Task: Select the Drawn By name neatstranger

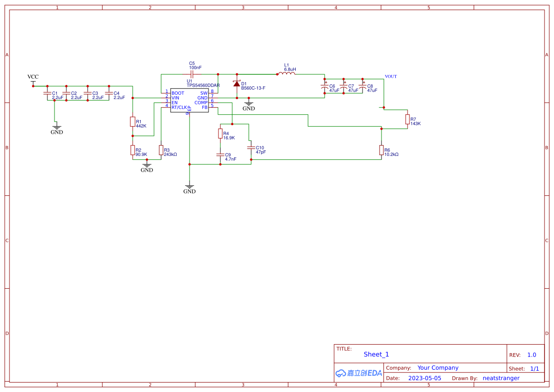Action: click(x=501, y=378)
